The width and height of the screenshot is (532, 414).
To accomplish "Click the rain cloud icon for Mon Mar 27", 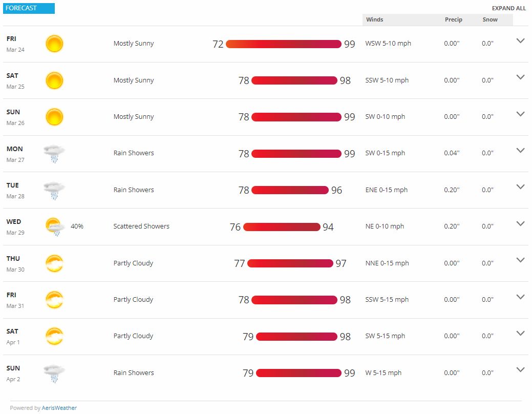I will [x=54, y=154].
